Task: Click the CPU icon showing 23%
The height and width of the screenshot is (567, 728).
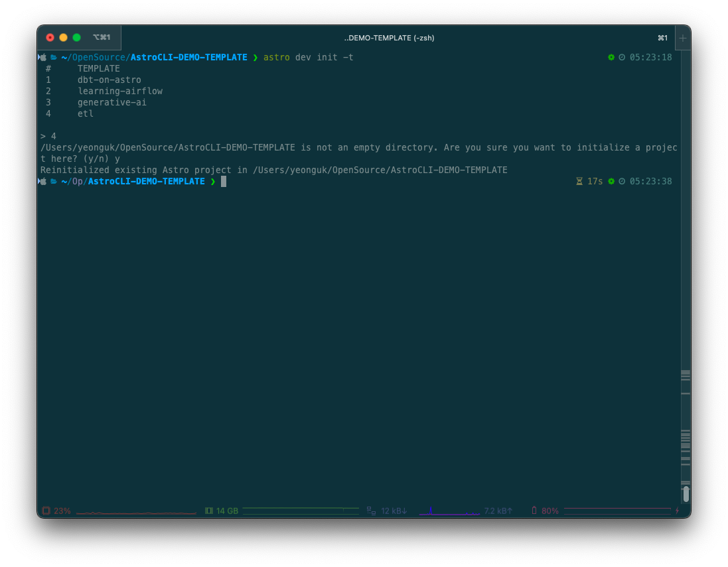Action: tap(46, 511)
